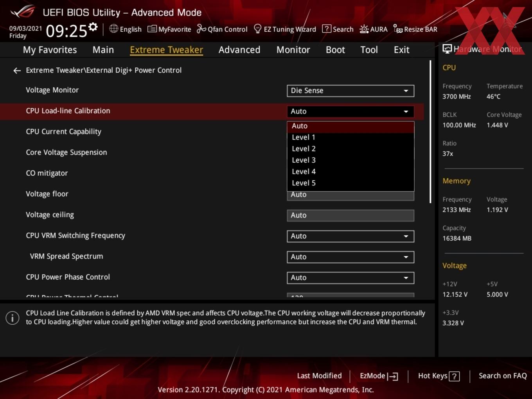Click the ROG logo icon
The width and height of the screenshot is (532, 399).
click(23, 11)
